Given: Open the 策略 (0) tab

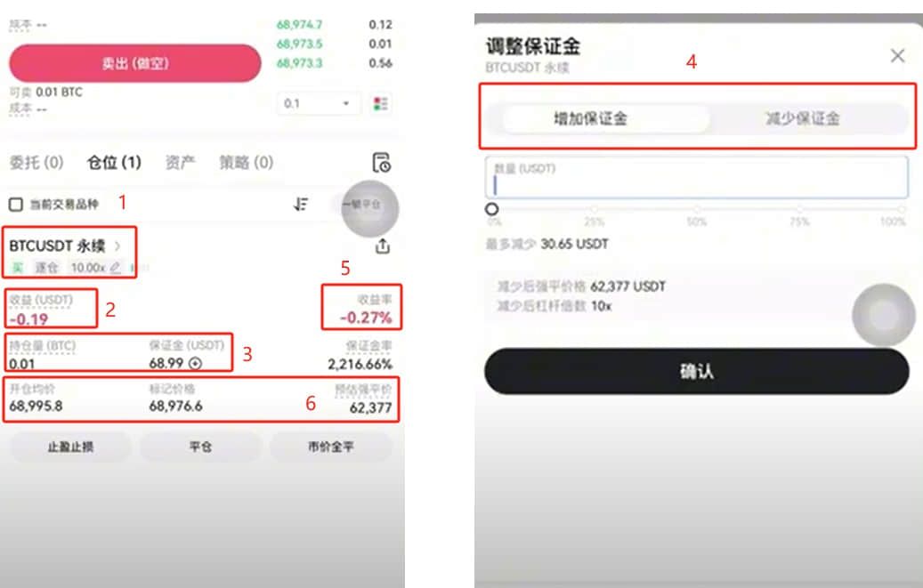Looking at the screenshot, I should pyautogui.click(x=246, y=163).
